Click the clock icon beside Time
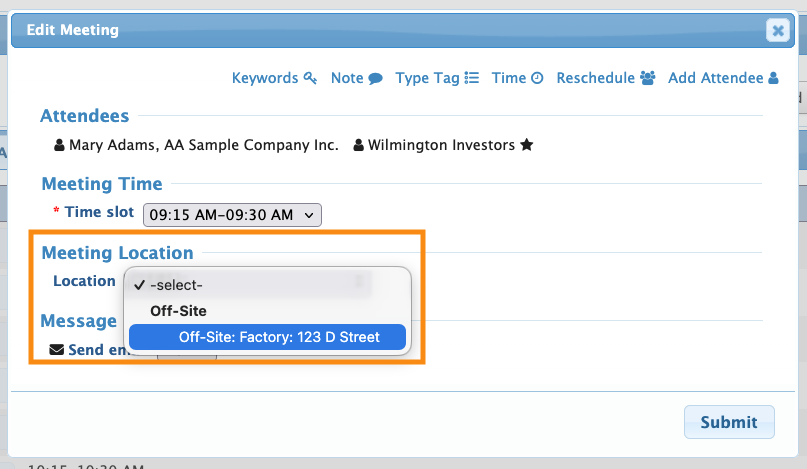The image size is (807, 469). [537, 78]
